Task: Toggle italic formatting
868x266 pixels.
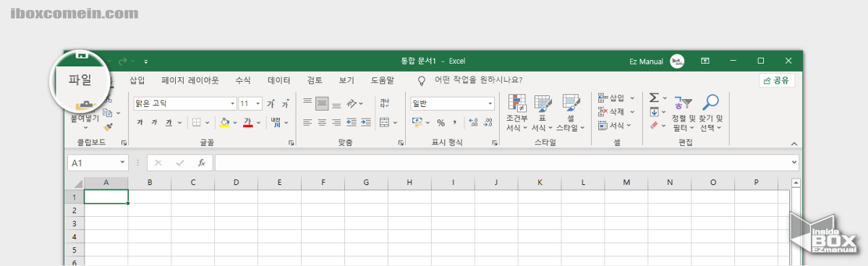Action: (155, 123)
